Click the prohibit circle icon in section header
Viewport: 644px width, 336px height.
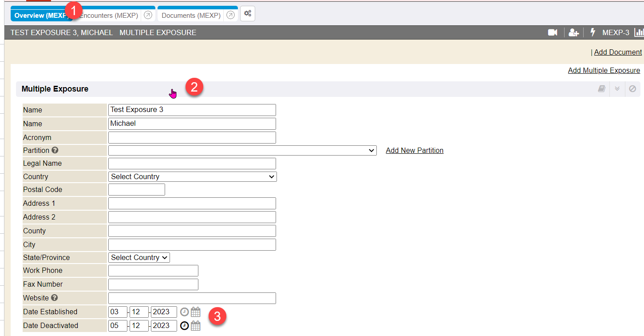tap(632, 89)
